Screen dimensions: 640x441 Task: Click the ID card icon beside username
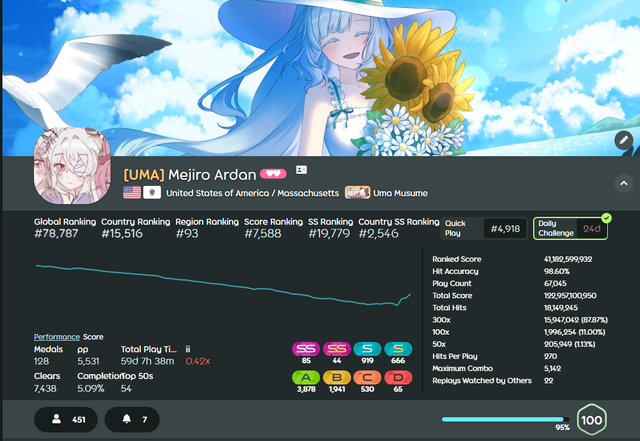coord(301,169)
